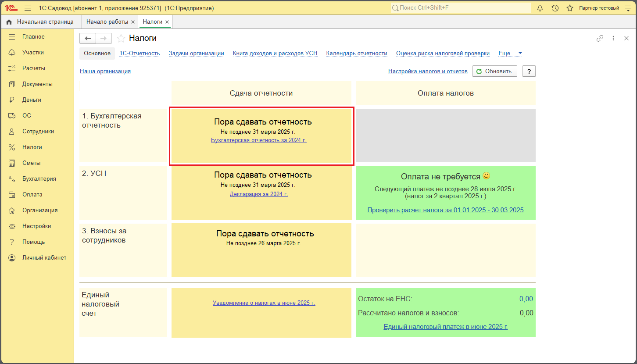Go forward with the right arrow button

coord(104,39)
